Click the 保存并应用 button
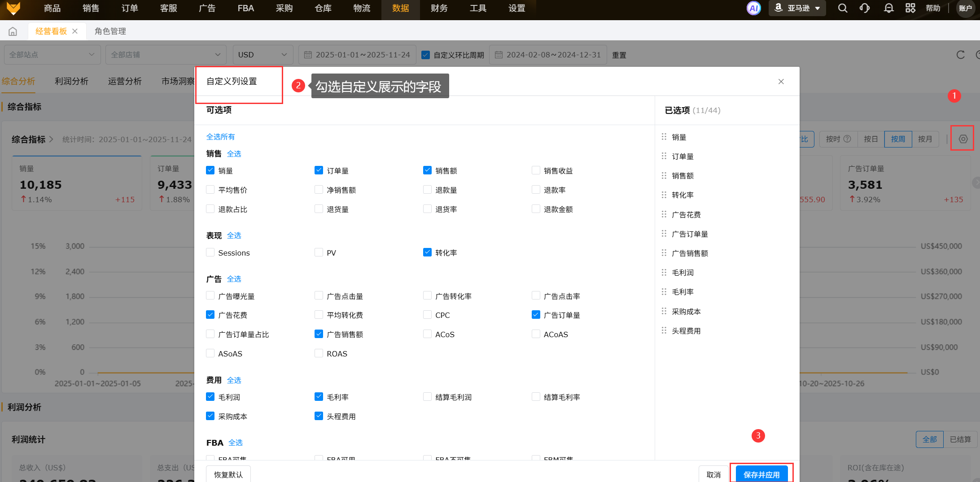 (x=761, y=474)
